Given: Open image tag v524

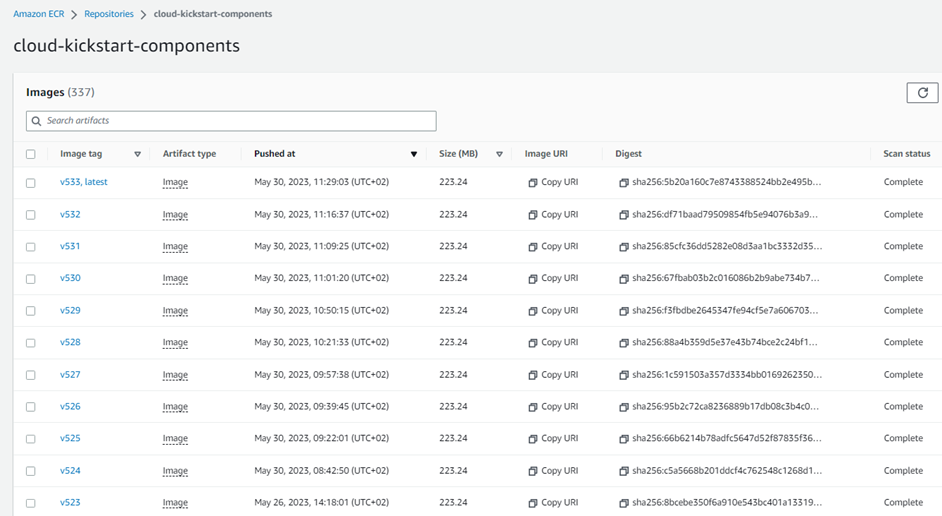Looking at the screenshot, I should tap(70, 471).
